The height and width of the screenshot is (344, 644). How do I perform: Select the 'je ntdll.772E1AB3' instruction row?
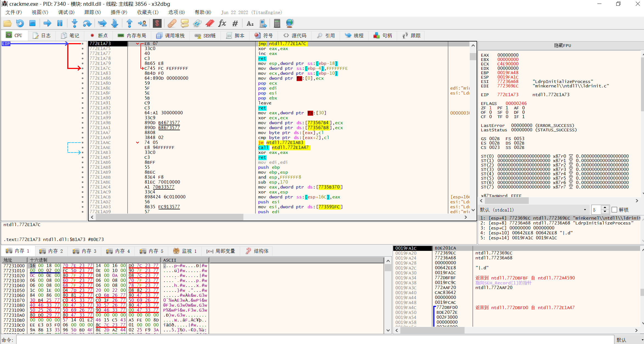pyautogui.click(x=279, y=143)
